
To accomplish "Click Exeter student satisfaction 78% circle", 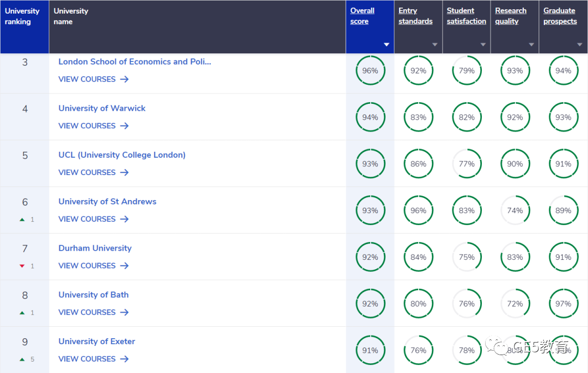I will click(467, 350).
